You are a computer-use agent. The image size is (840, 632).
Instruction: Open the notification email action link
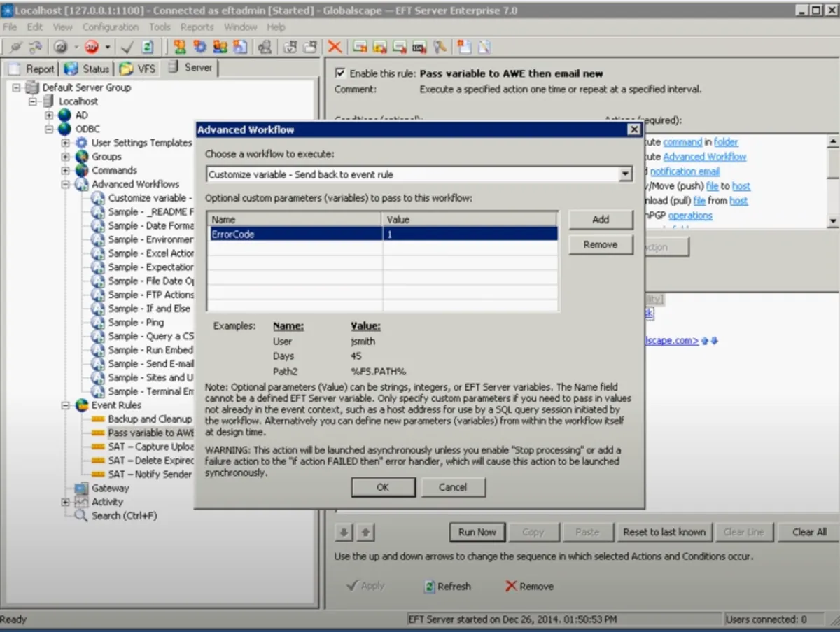point(685,171)
